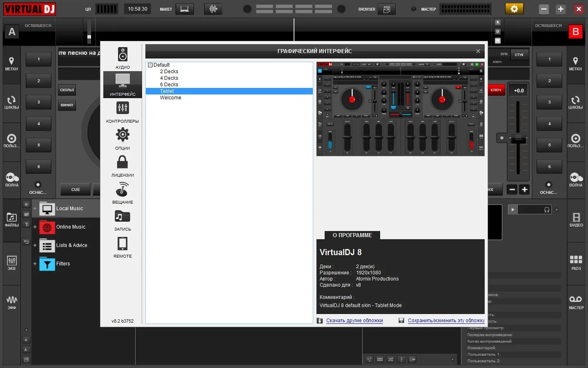The width and height of the screenshot is (588, 368).
Task: Select Online Music in browser tree
Action: [x=71, y=227]
